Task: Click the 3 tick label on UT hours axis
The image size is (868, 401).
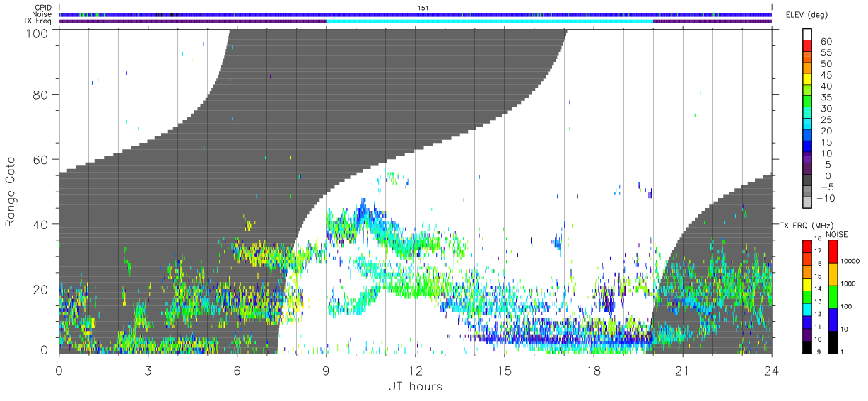Action: pyautogui.click(x=148, y=371)
